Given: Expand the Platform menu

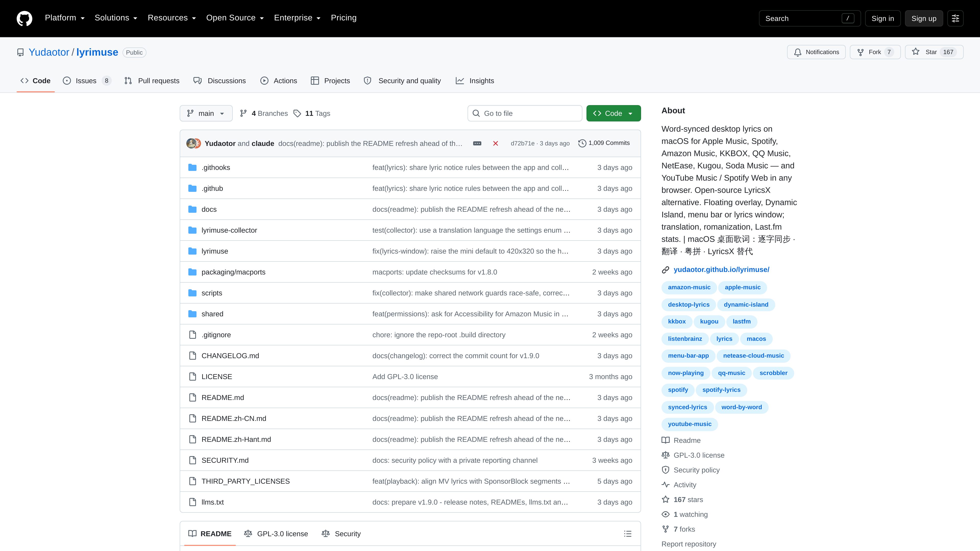Looking at the screenshot, I should [x=65, y=18].
